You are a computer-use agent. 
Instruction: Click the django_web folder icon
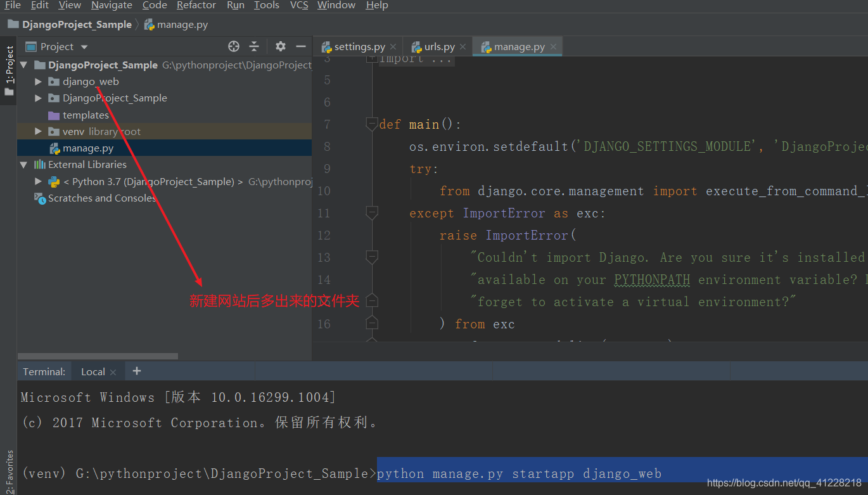pos(54,82)
